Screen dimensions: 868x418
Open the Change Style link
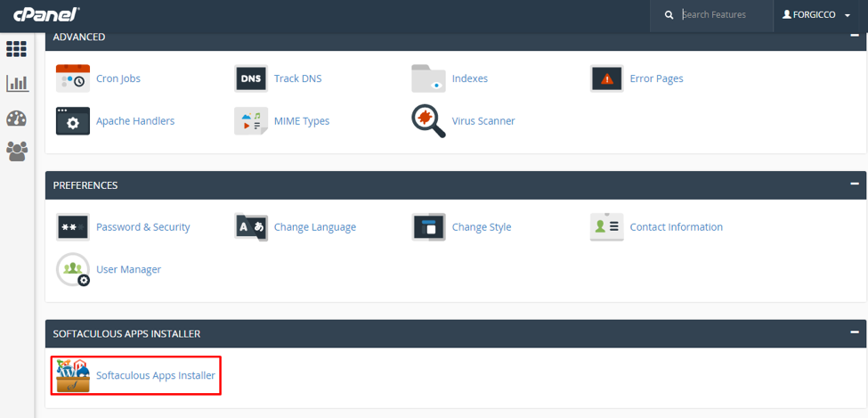click(x=482, y=226)
